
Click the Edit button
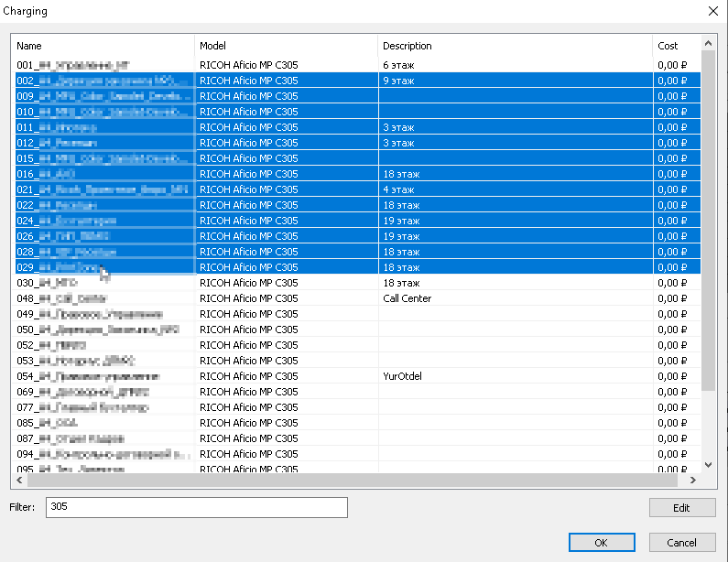(x=682, y=508)
